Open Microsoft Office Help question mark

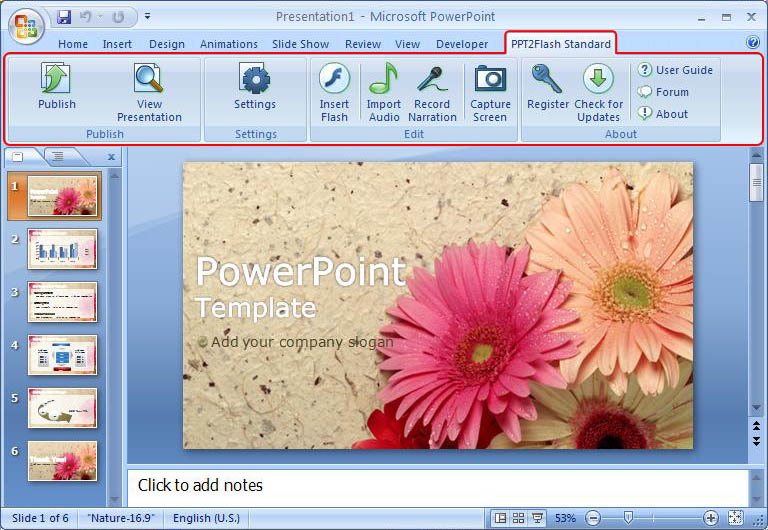pos(753,42)
